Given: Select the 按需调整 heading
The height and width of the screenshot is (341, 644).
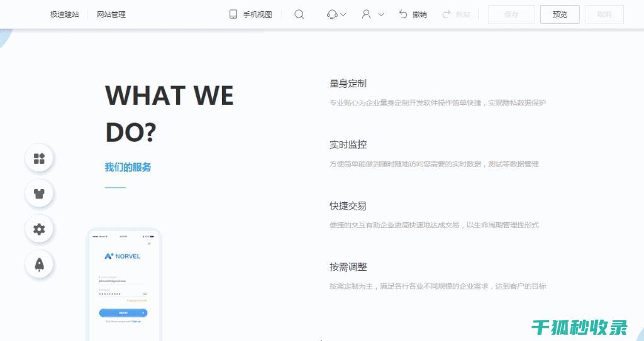Looking at the screenshot, I should coord(348,267).
